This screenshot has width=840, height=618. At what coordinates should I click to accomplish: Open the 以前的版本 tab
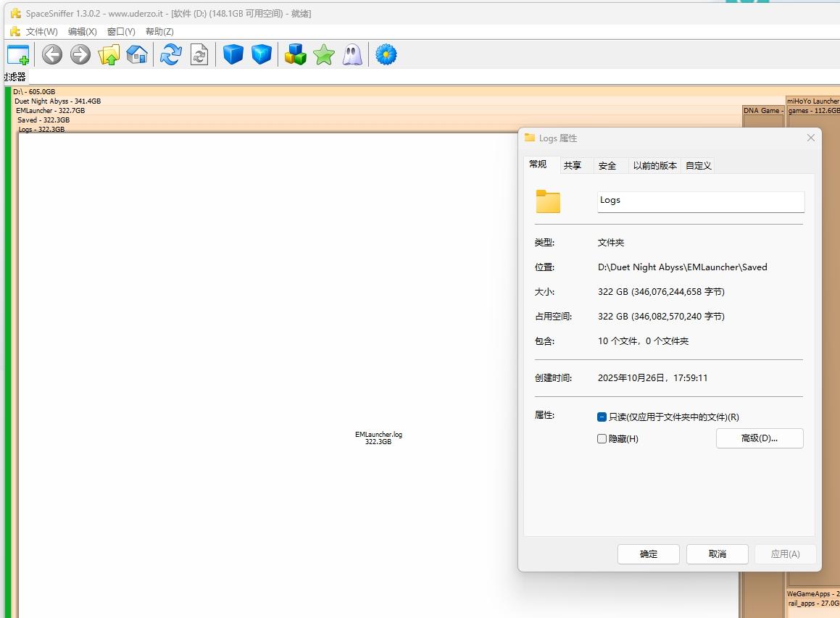(654, 166)
